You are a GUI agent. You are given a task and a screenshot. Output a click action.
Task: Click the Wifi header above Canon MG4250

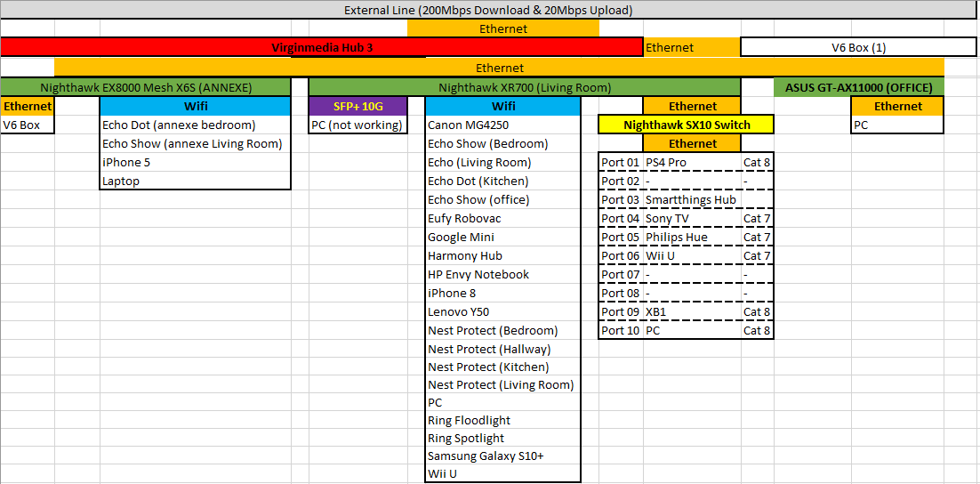click(x=503, y=106)
